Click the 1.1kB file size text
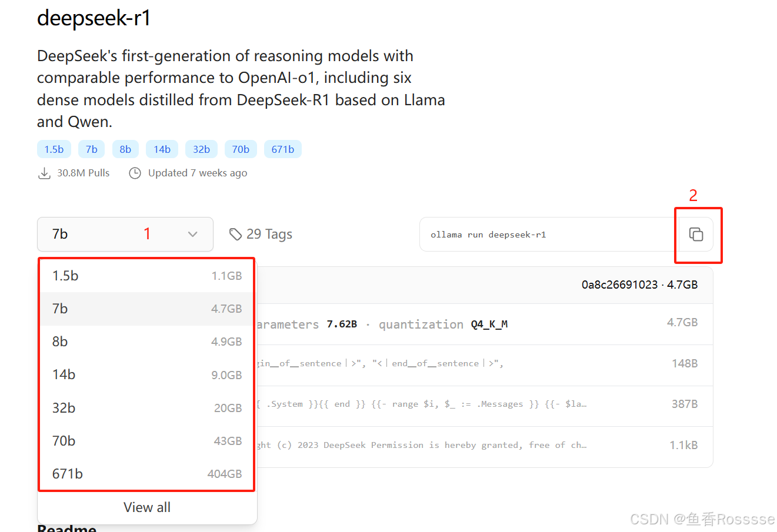 (x=683, y=445)
